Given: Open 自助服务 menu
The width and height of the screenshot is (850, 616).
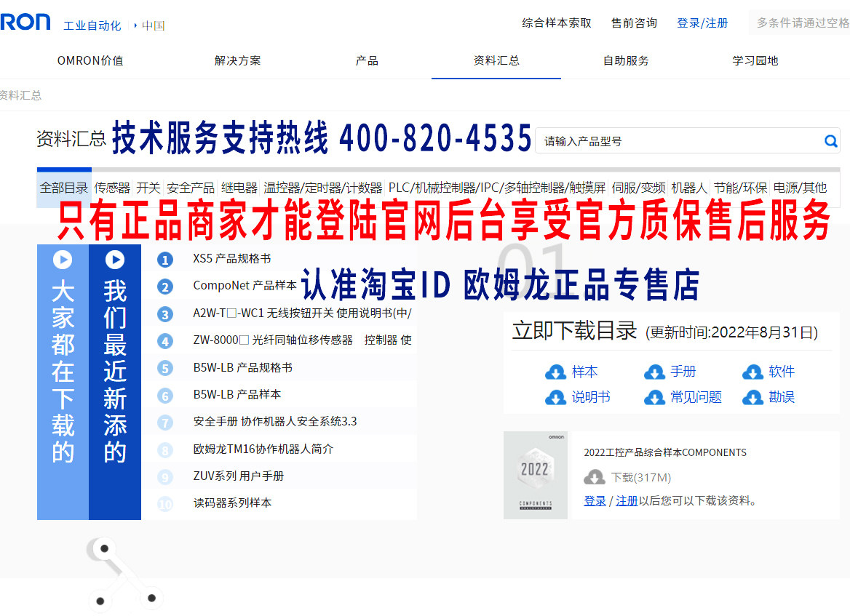Looking at the screenshot, I should point(626,60).
